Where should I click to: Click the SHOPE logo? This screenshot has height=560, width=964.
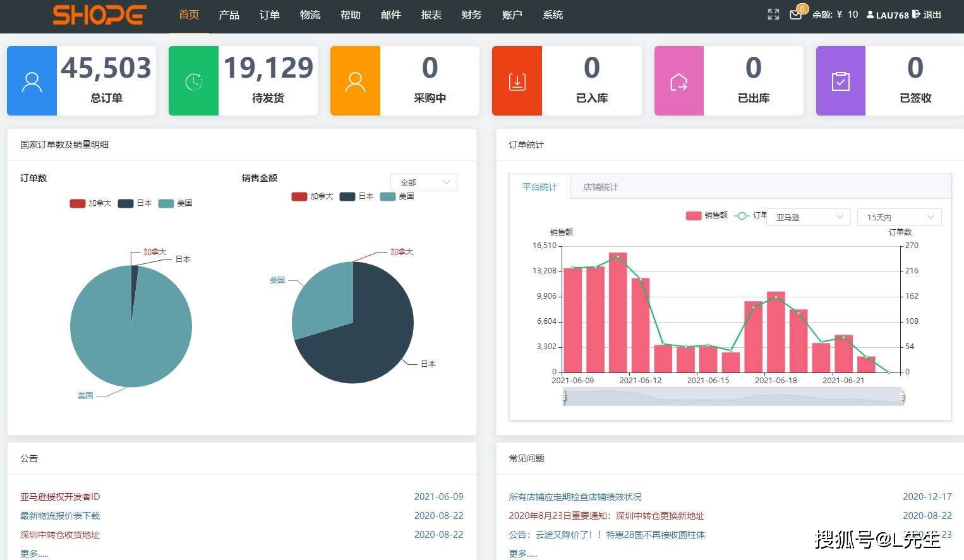tap(99, 15)
